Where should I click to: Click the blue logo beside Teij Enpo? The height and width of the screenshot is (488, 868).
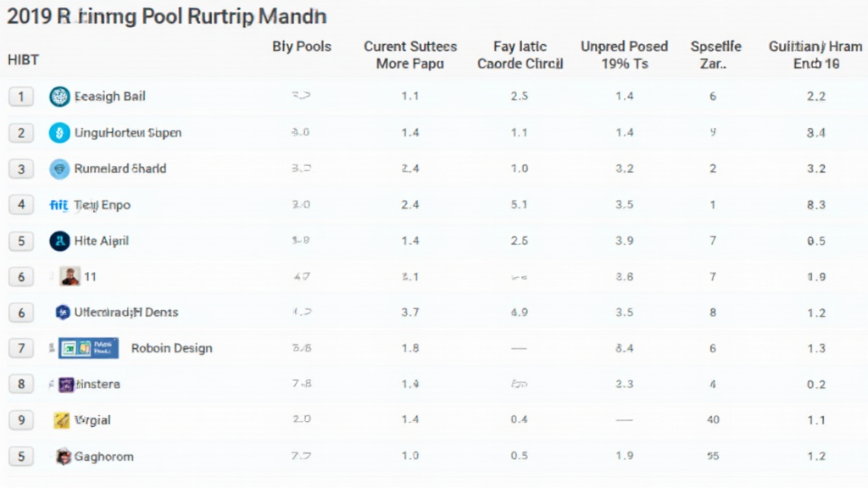coord(59,205)
